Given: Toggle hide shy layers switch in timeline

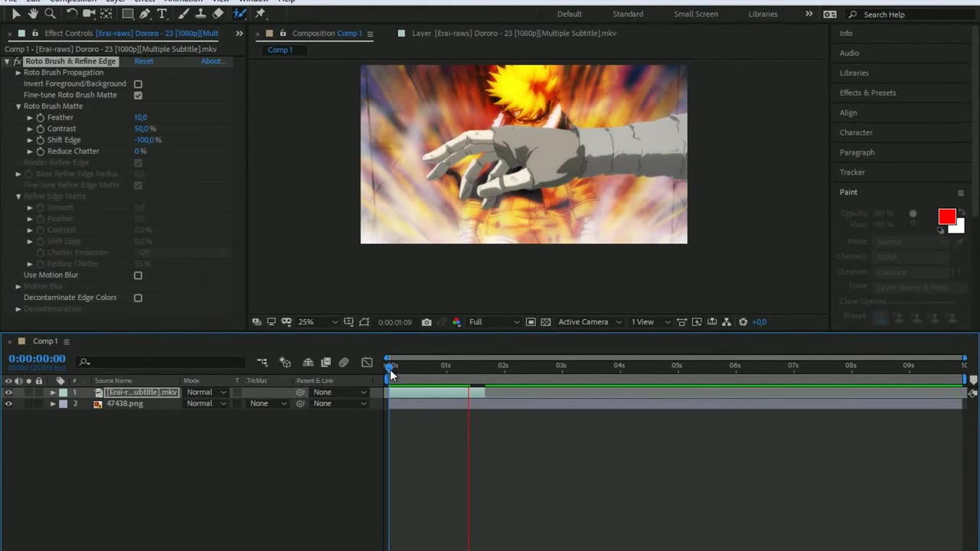Looking at the screenshot, I should click(x=308, y=362).
